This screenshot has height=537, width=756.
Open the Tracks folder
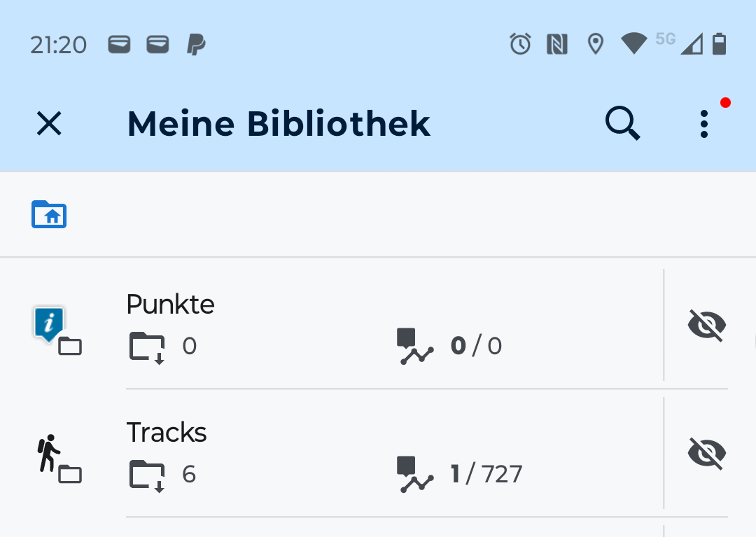click(167, 433)
